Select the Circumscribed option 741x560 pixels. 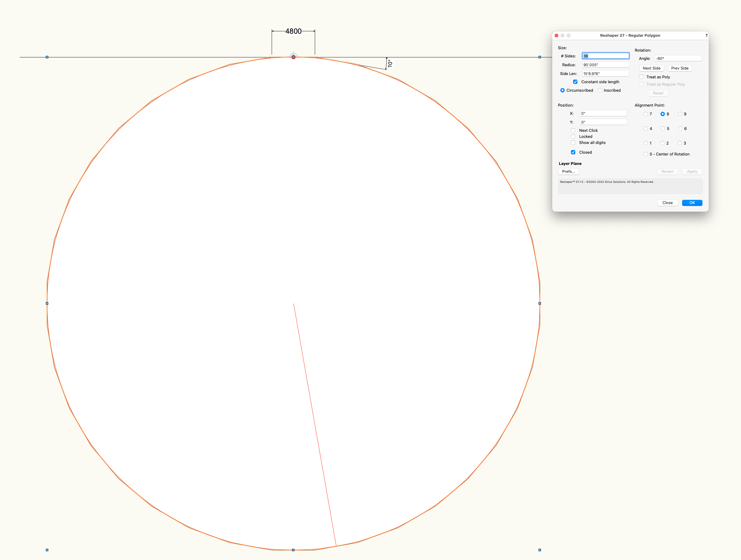pyautogui.click(x=563, y=90)
